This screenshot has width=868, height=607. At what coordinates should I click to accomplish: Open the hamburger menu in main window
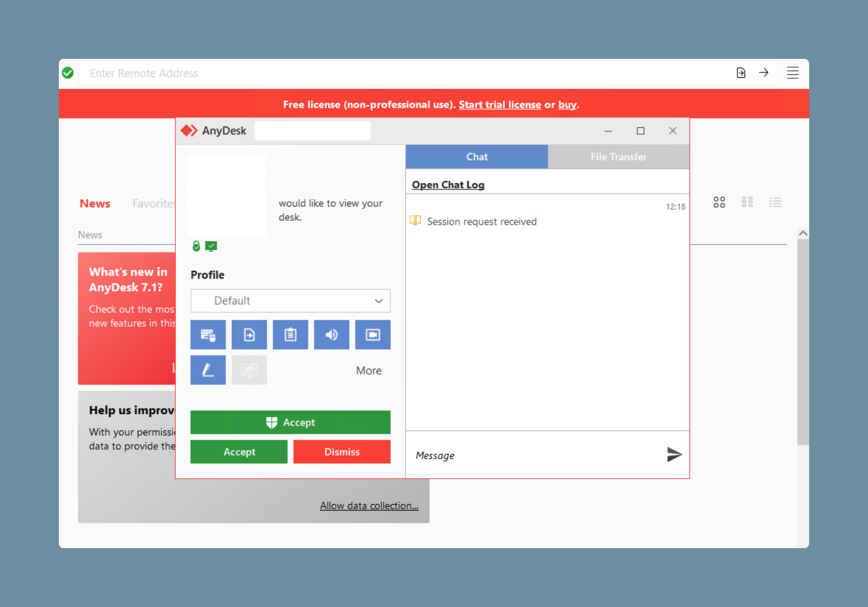click(x=793, y=73)
